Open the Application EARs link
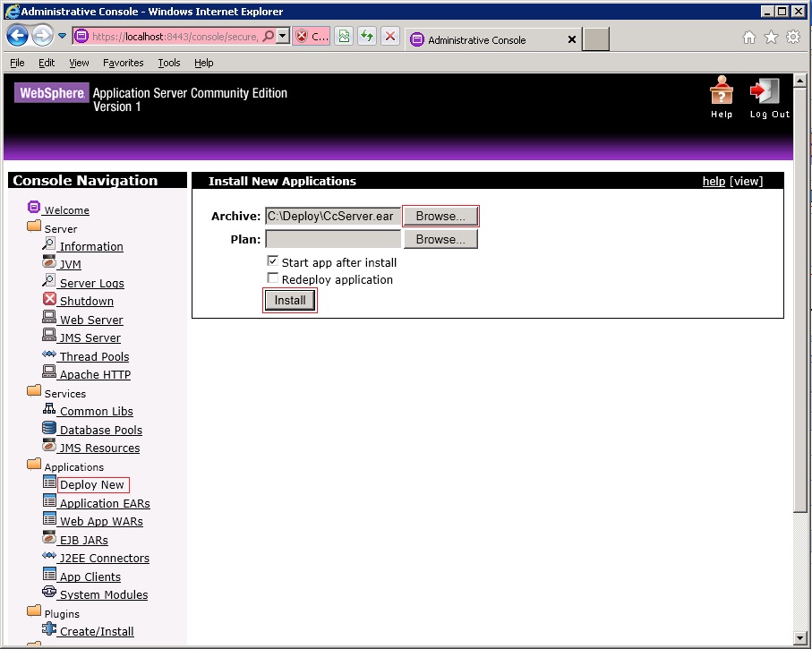 click(105, 503)
